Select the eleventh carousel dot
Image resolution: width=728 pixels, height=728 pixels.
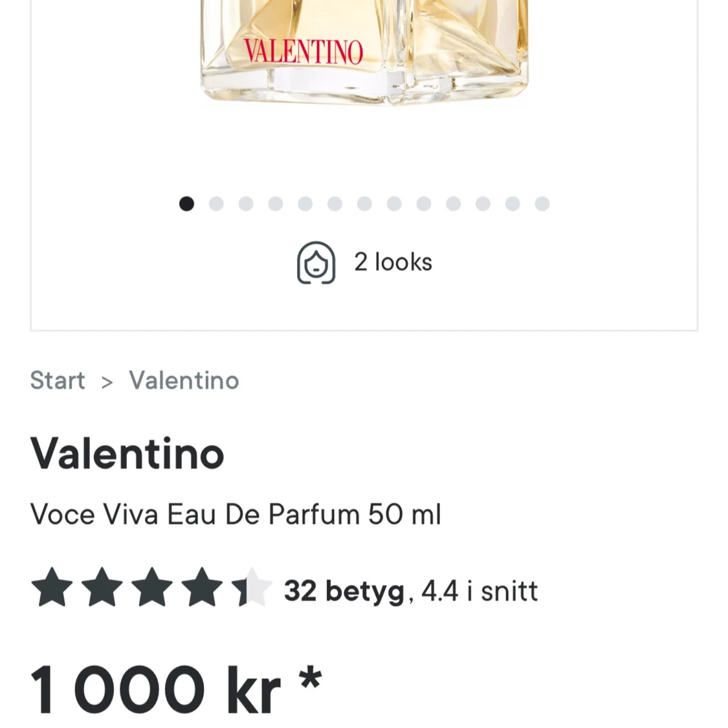[483, 203]
